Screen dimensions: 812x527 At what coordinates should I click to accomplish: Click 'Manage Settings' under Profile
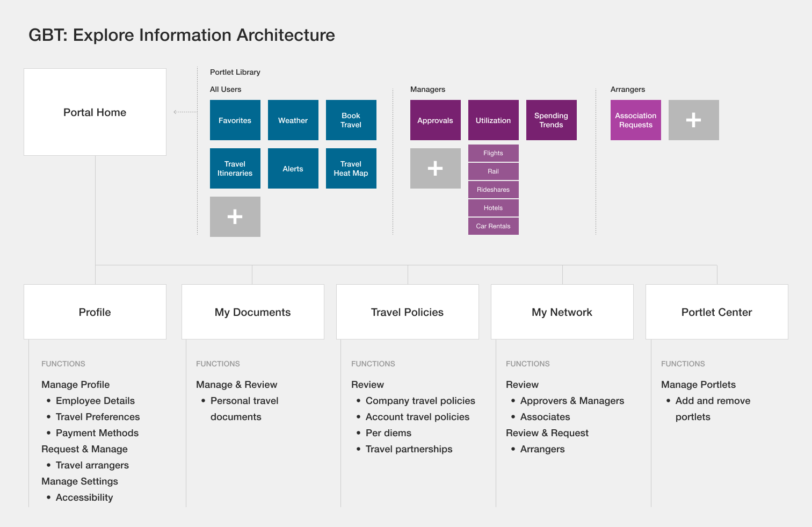pyautogui.click(x=80, y=481)
